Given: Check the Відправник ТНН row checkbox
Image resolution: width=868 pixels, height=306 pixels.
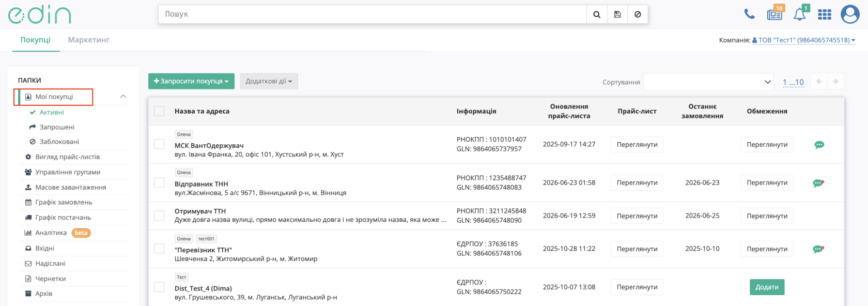Looking at the screenshot, I should click(x=159, y=182).
